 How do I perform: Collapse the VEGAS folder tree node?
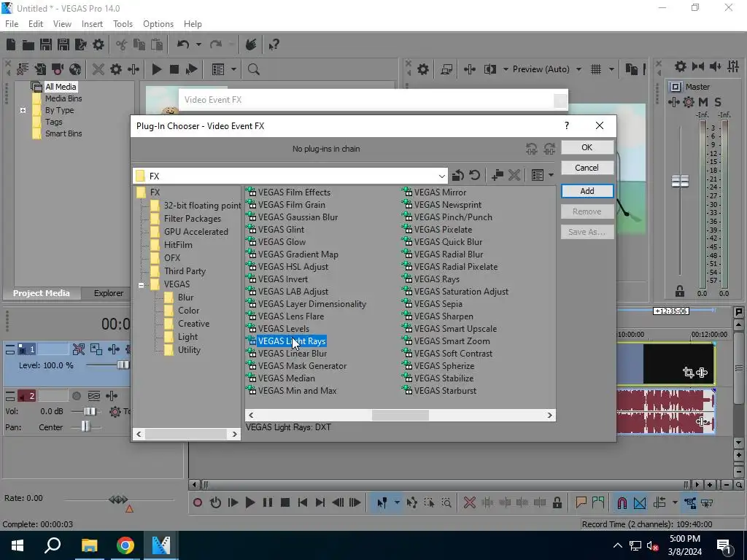point(141,285)
